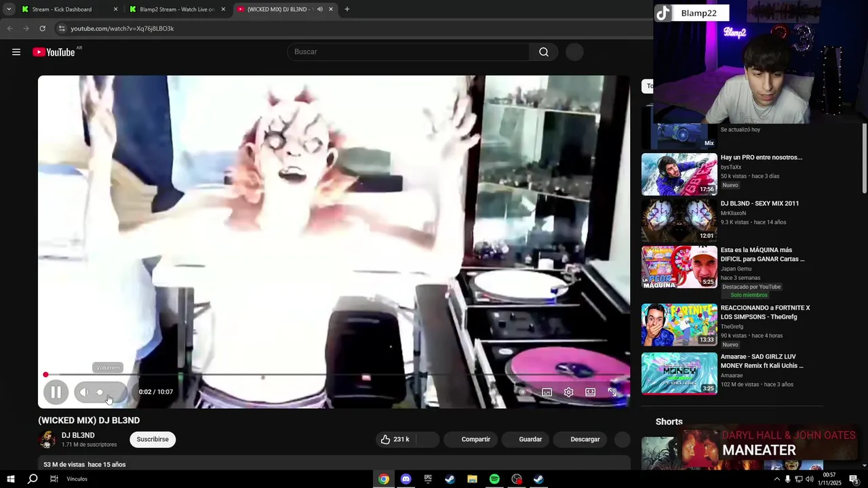This screenshot has width=868, height=488.
Task: Adjust the volume slider knob
Action: coord(100,392)
